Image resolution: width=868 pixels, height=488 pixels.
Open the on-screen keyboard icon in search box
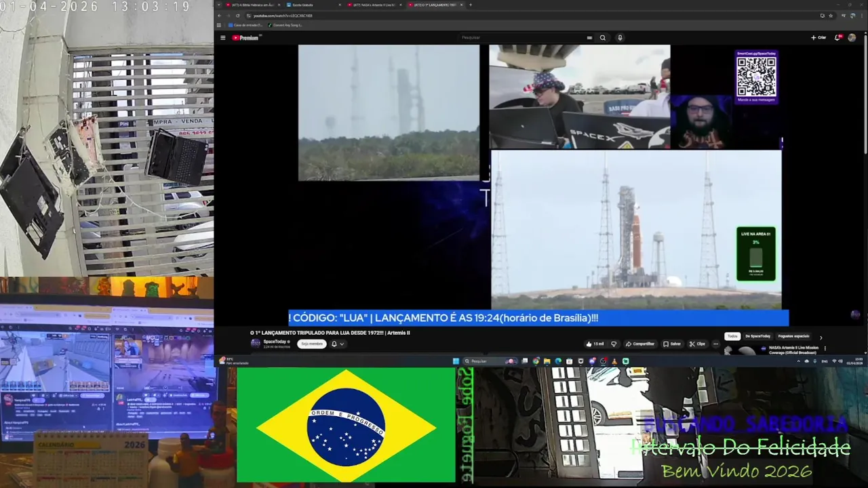(589, 38)
